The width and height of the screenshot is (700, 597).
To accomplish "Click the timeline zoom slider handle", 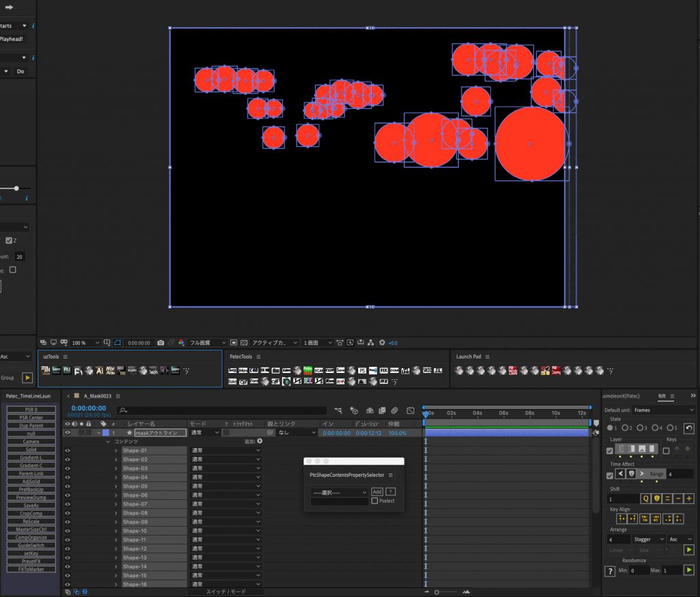I will pos(437,592).
